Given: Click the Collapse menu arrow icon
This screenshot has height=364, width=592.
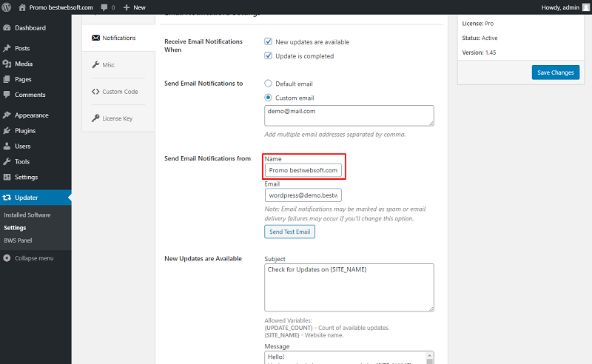Looking at the screenshot, I should tap(7, 258).
